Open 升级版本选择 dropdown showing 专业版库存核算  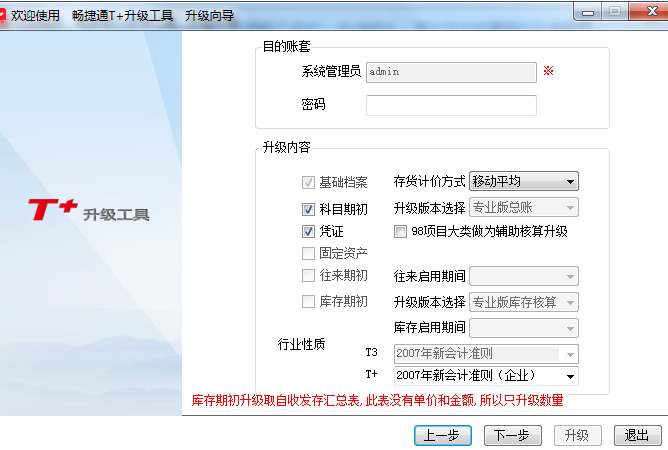click(x=524, y=303)
